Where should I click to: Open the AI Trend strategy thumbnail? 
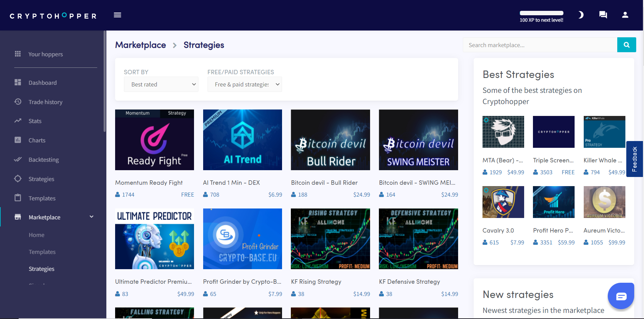point(242,140)
